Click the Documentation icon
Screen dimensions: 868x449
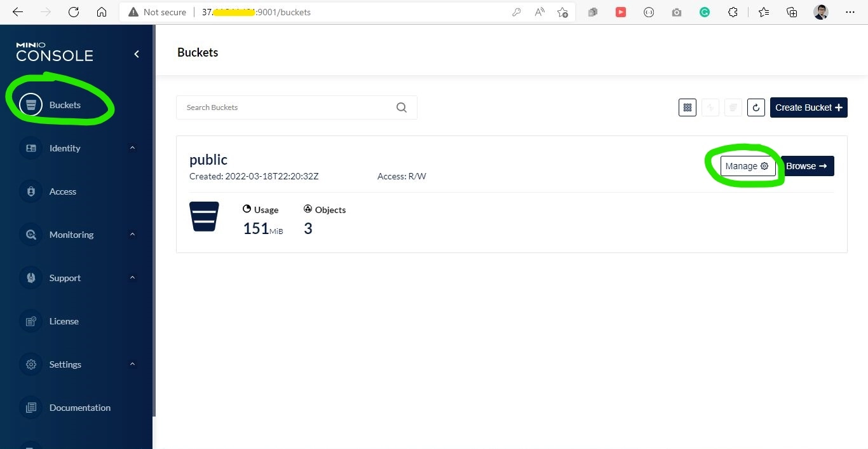[x=31, y=408]
